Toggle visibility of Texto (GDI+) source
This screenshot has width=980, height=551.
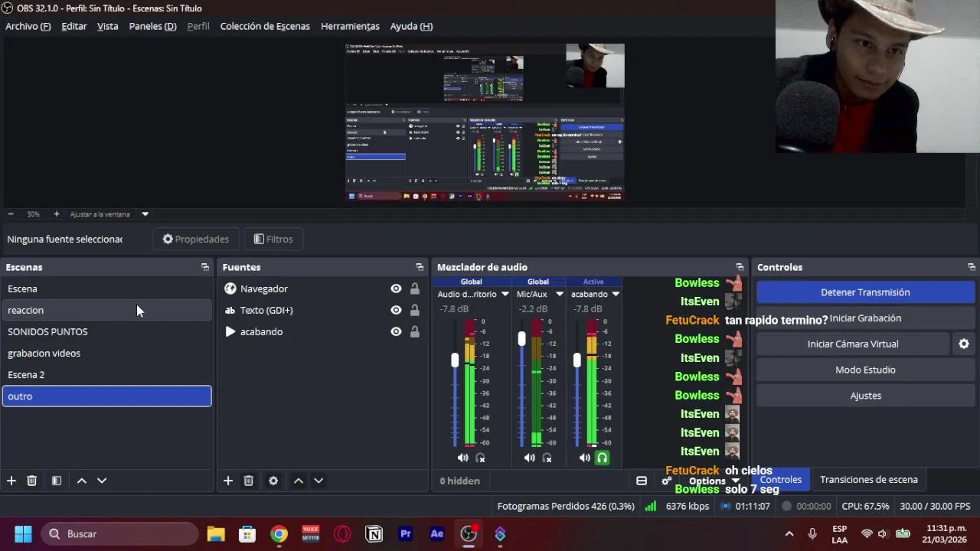(396, 310)
